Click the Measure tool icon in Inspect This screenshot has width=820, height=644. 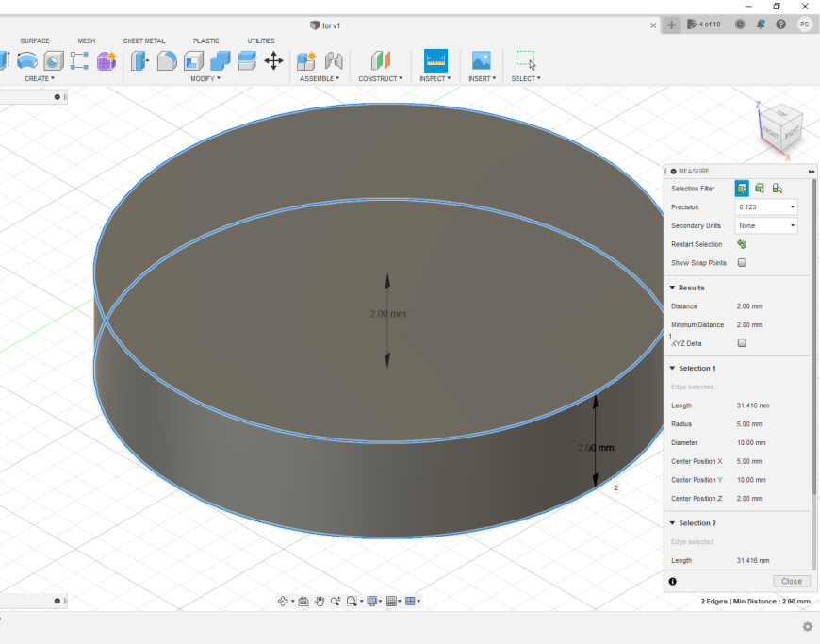[435, 61]
